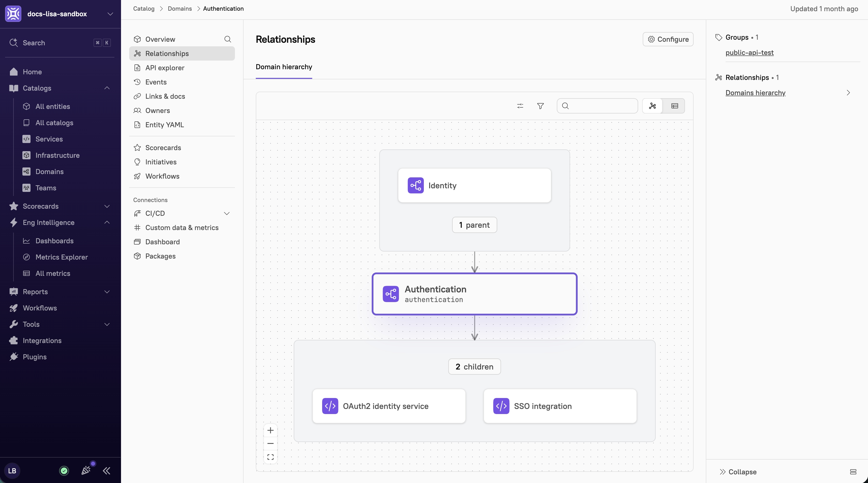Screen dimensions: 868x483
Task: Fit graph to view icon
Action: [x=270, y=457]
